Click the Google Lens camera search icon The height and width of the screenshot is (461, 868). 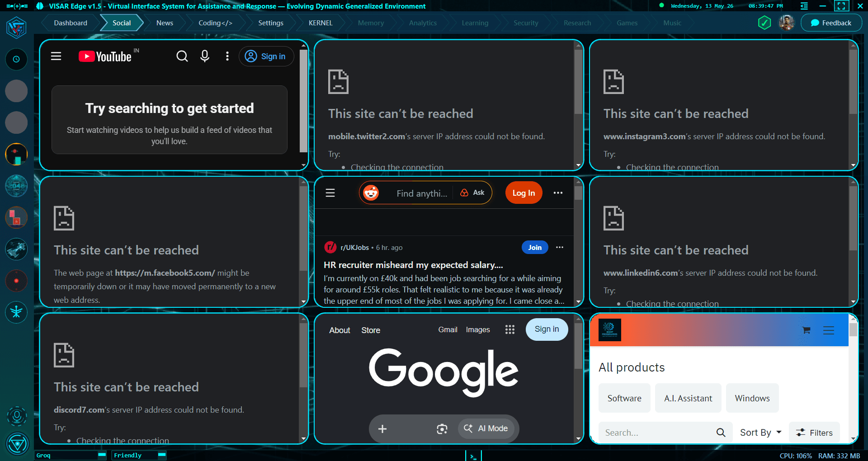point(442,429)
